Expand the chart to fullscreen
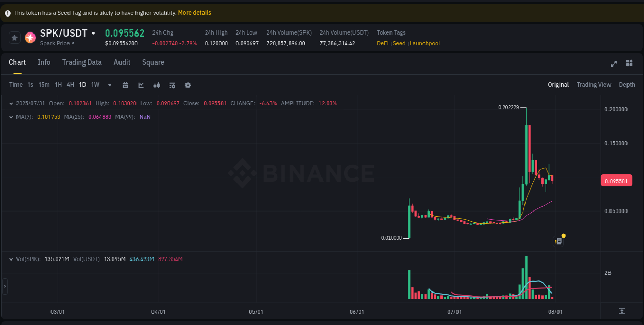 pos(614,64)
